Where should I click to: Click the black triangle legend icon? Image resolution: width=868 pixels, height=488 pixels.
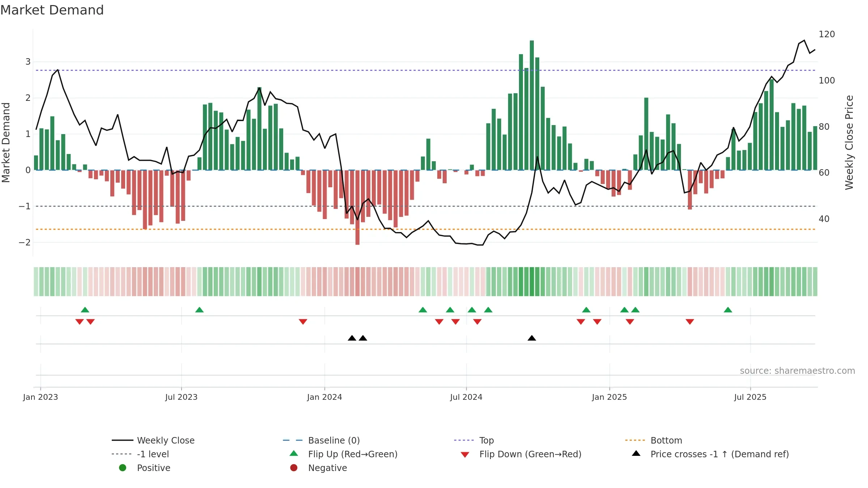[636, 453]
